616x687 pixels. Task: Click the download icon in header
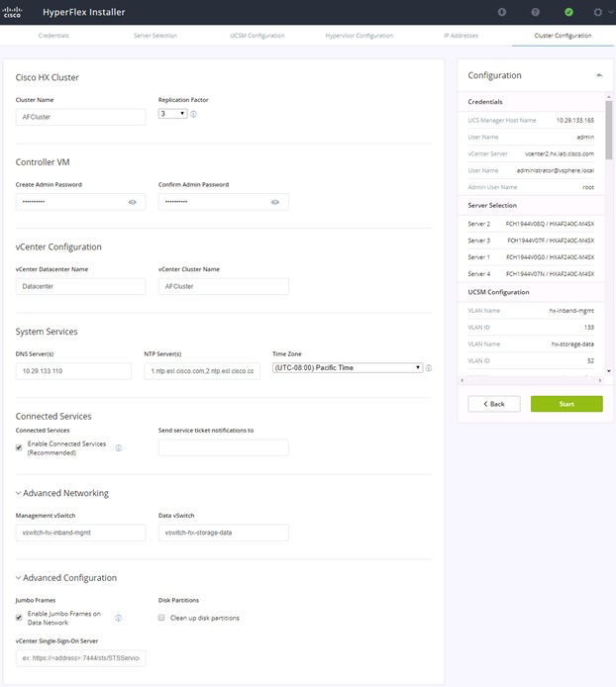point(502,12)
